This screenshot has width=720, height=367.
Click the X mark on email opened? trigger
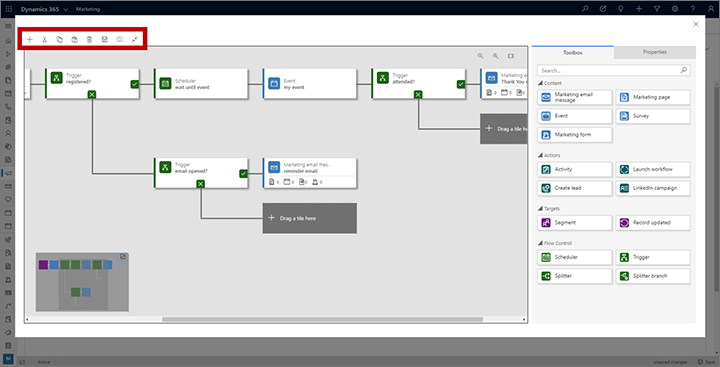pyautogui.click(x=200, y=184)
